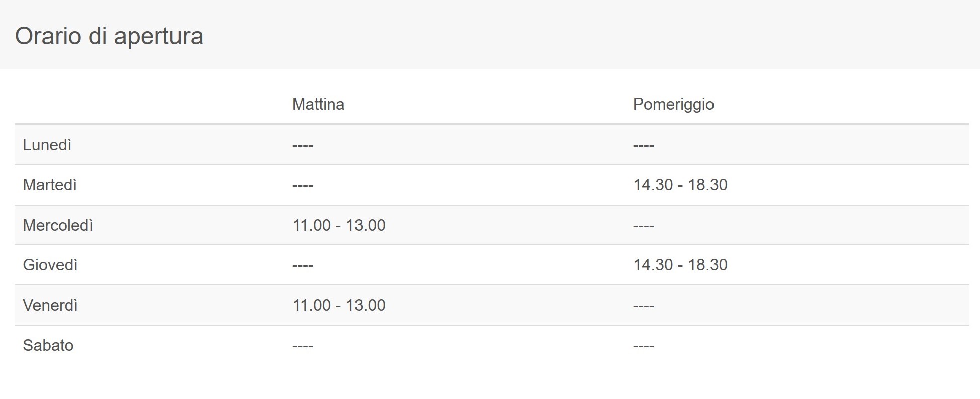
Task: Click the Giovedì row label
Action: click(x=50, y=265)
